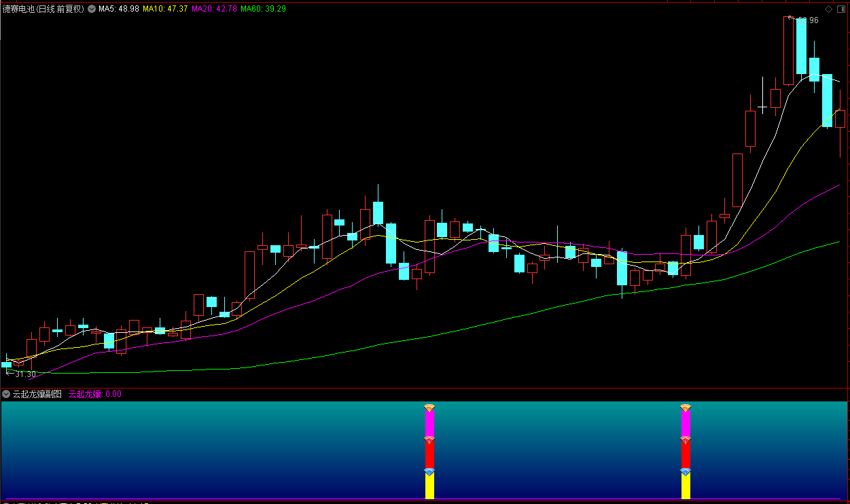Click the MA60: 39.29 label
The width and height of the screenshot is (850, 504).
pyautogui.click(x=264, y=10)
